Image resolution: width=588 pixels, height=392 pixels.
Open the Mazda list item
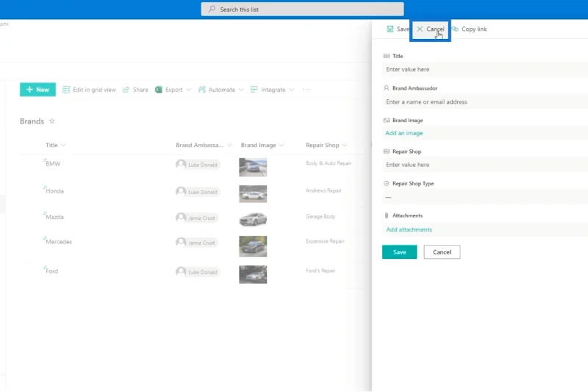click(54, 217)
